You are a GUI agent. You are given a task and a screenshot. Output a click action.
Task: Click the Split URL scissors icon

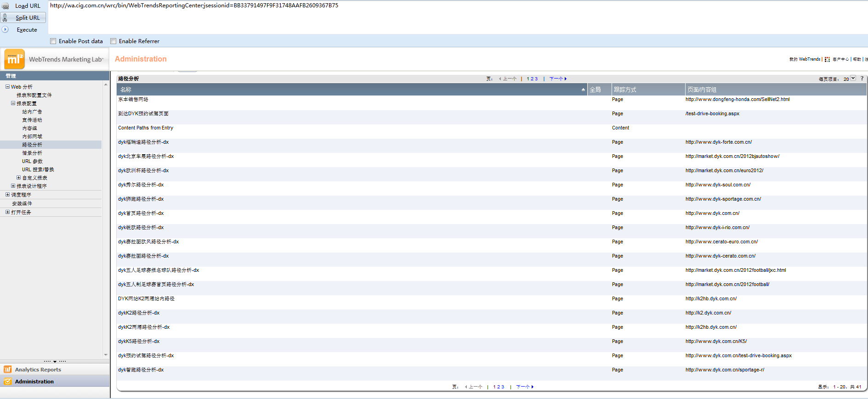(x=5, y=18)
